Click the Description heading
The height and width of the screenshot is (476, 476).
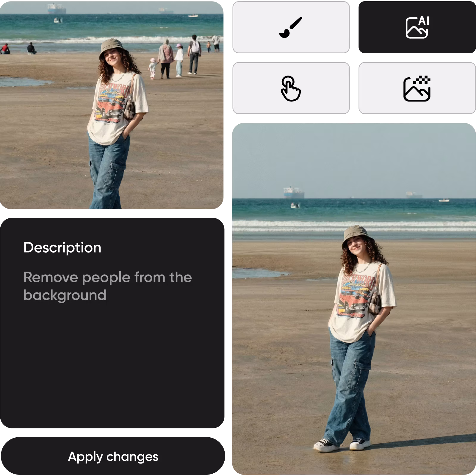coord(62,248)
